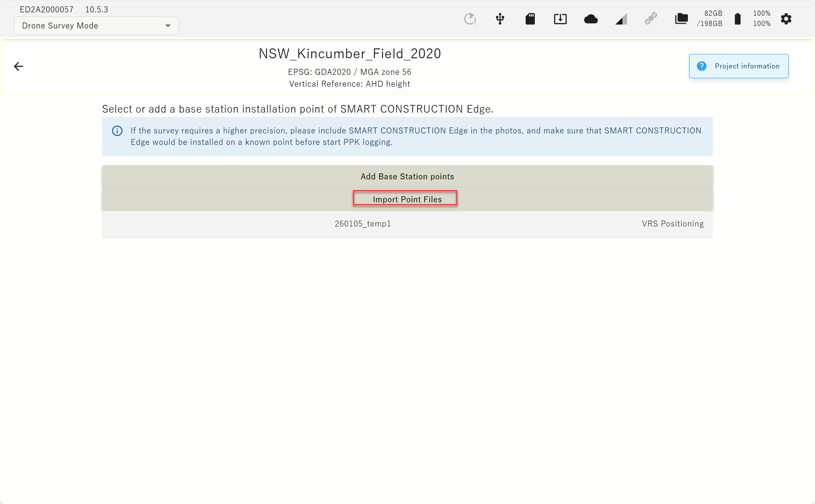815x504 pixels.
Task: Open settings via the gear icon
Action: pos(786,19)
